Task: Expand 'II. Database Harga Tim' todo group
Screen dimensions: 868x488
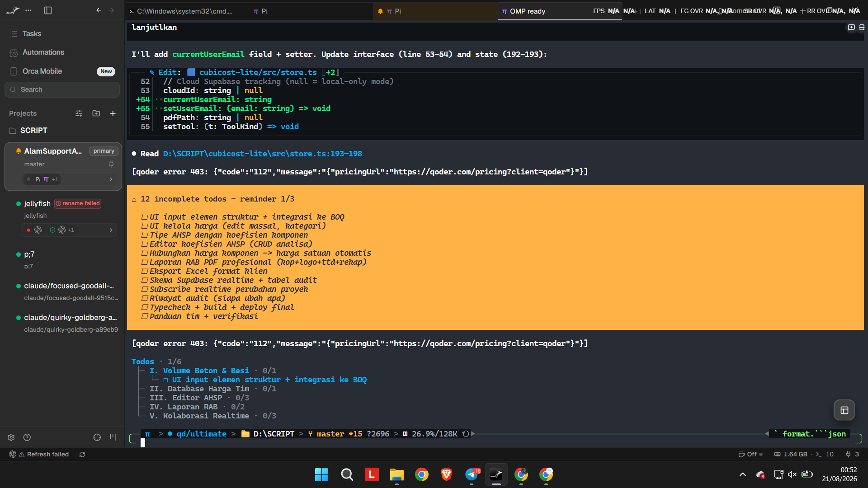Action: (x=199, y=389)
